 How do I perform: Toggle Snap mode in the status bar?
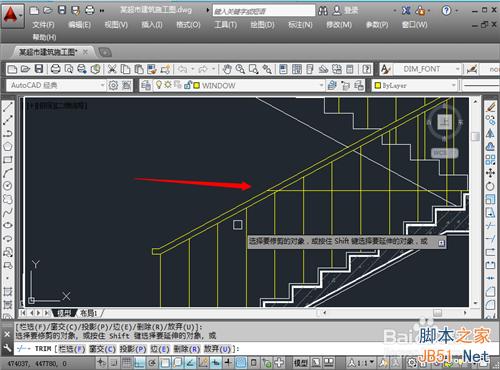tap(114, 362)
